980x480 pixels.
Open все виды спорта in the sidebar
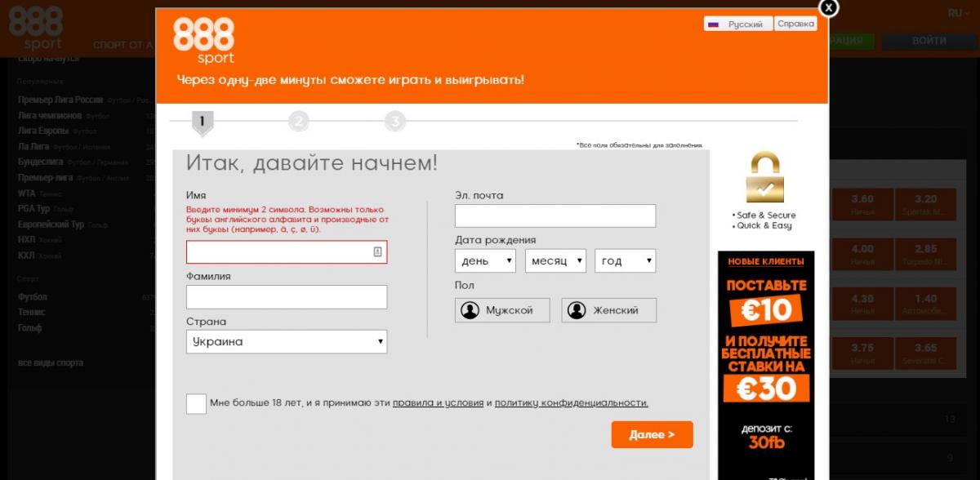tap(51, 362)
